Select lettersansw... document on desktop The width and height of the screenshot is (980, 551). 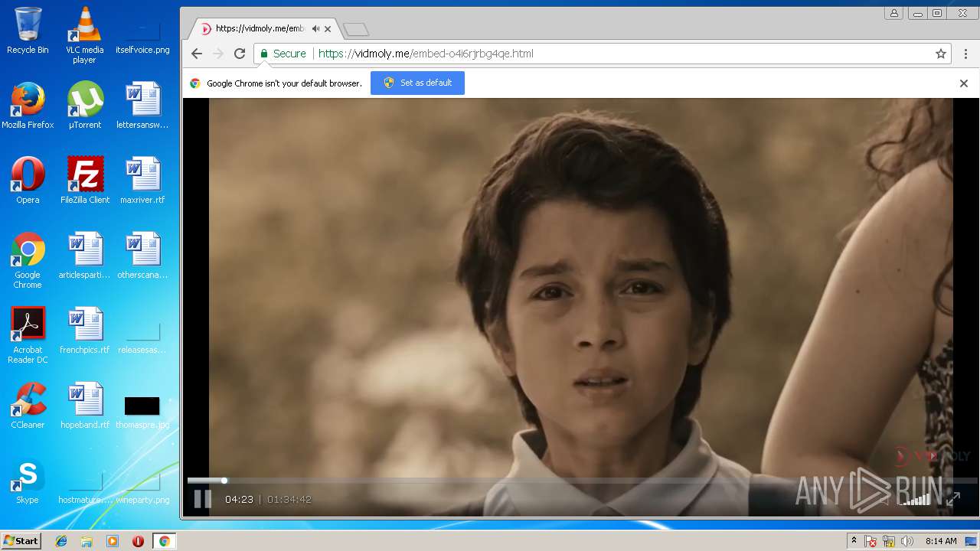pyautogui.click(x=142, y=106)
